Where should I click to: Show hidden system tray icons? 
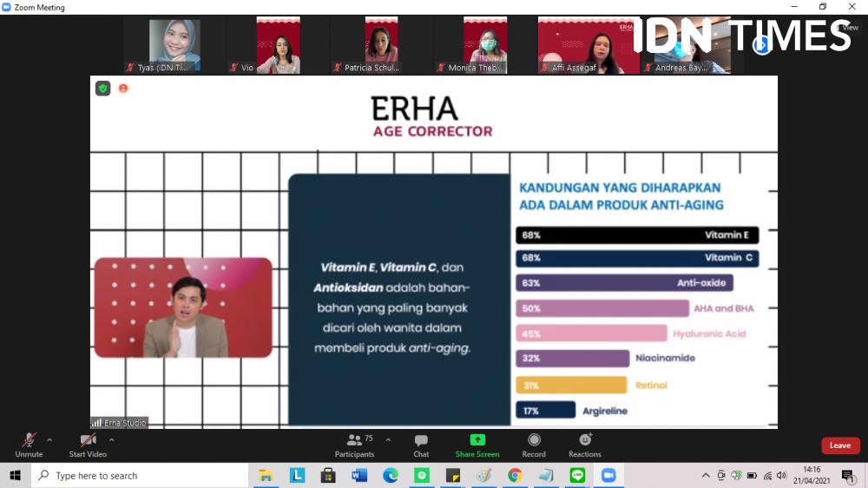point(705,475)
